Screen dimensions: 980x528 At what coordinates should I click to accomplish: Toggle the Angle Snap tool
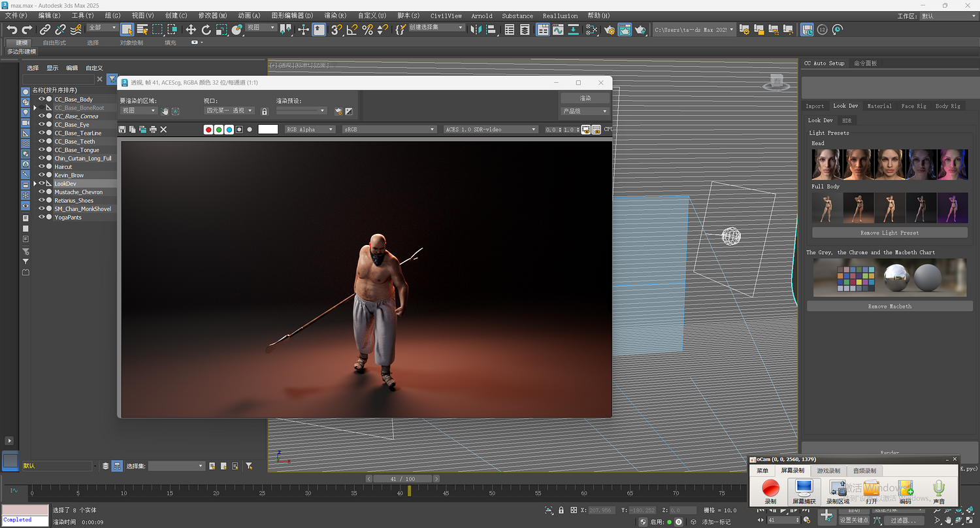351,29
